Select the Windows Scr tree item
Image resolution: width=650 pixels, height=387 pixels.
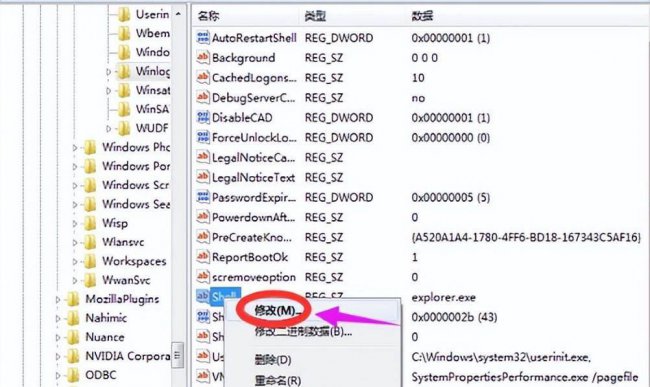click(136, 185)
